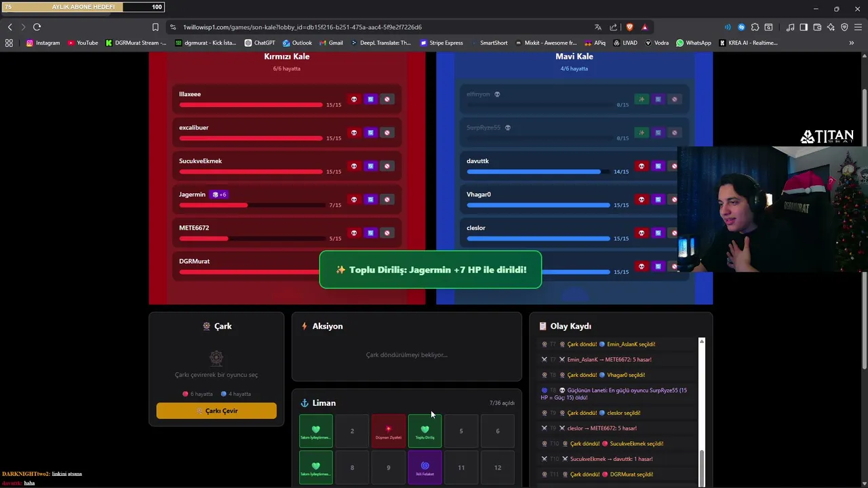Click the skull icon in METE6672's row

[x=353, y=232]
